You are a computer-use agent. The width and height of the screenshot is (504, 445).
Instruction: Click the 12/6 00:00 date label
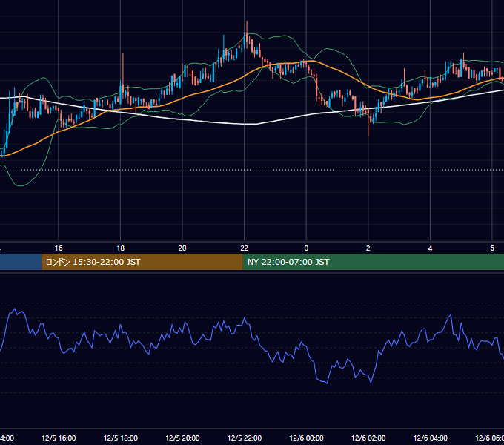pyautogui.click(x=306, y=438)
